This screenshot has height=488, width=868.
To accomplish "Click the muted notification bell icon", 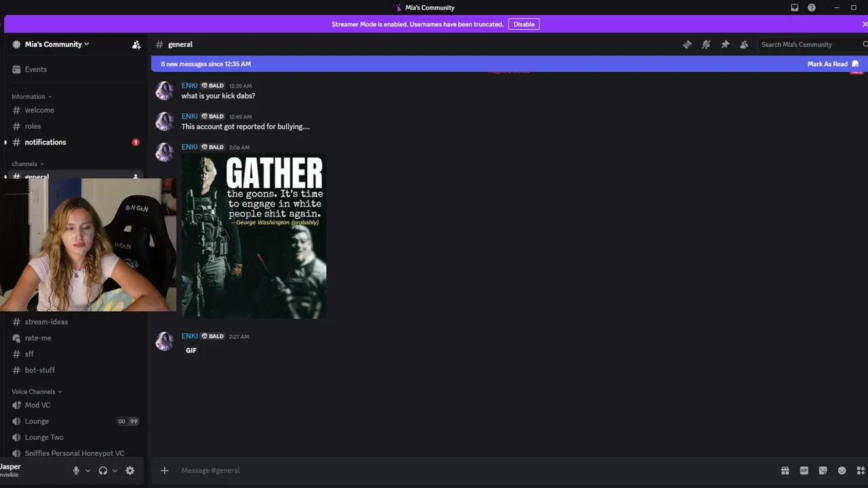I will pos(706,45).
